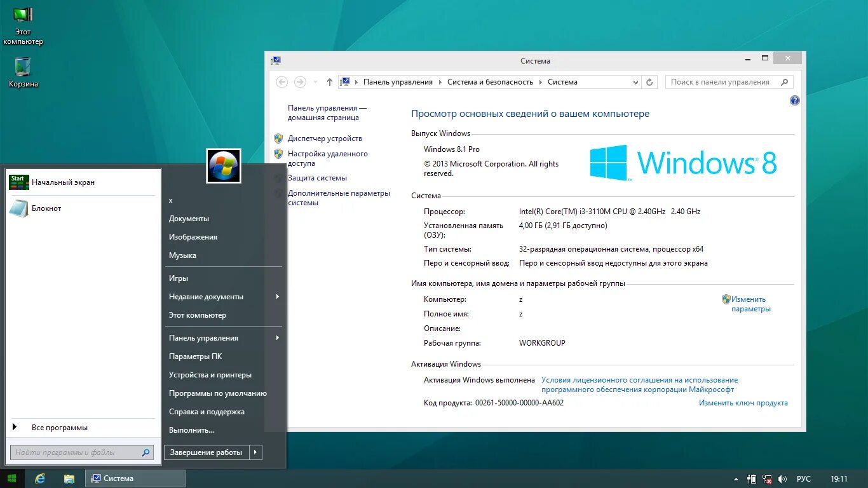
Task: Click the РУС language indicator
Action: 804,479
